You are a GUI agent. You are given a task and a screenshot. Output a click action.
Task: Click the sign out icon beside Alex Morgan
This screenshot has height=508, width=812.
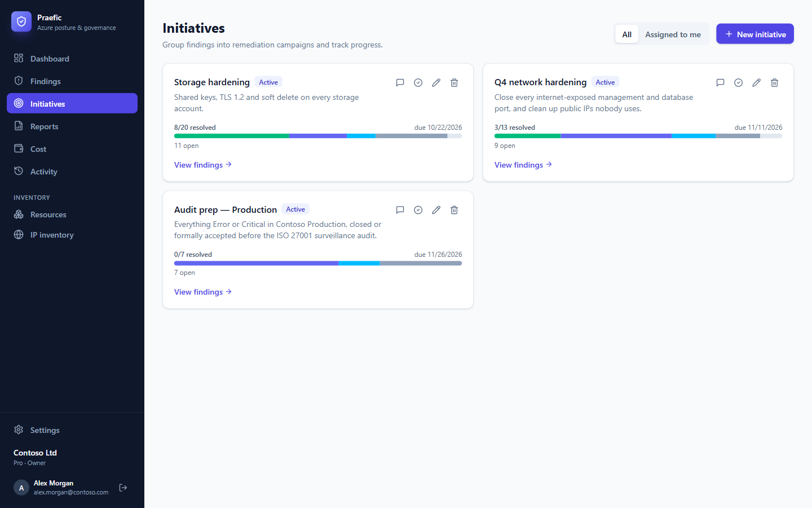(x=123, y=488)
